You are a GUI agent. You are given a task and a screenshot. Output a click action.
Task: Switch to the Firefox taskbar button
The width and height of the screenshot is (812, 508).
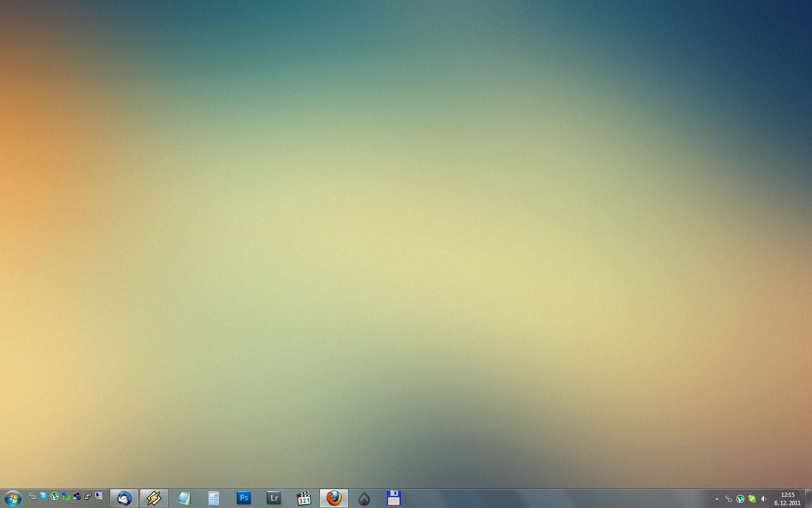point(334,498)
